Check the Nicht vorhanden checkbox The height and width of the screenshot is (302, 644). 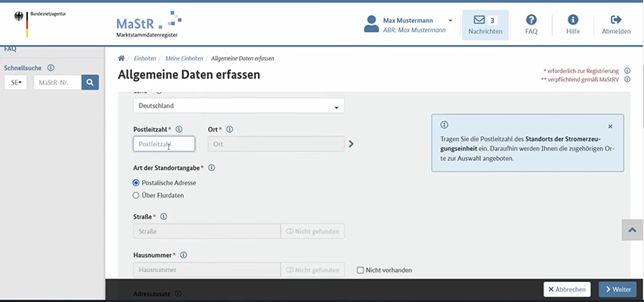(360, 270)
